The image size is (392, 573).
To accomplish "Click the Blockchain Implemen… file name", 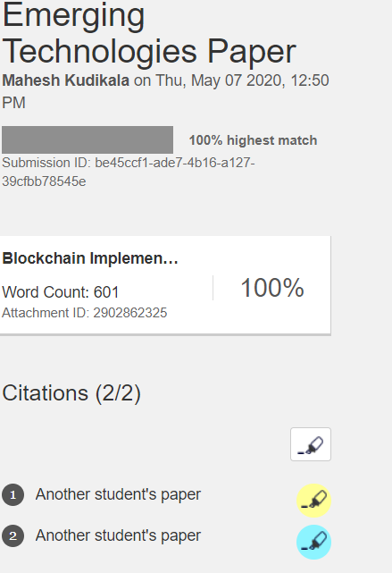I will click(90, 258).
